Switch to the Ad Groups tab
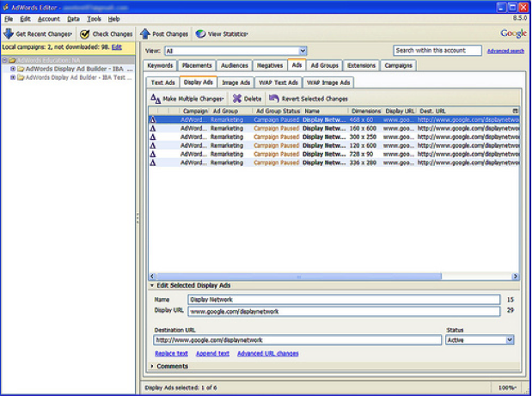 point(325,65)
